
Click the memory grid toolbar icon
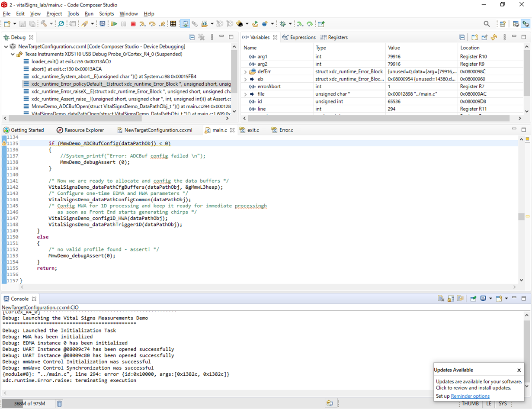tap(173, 24)
